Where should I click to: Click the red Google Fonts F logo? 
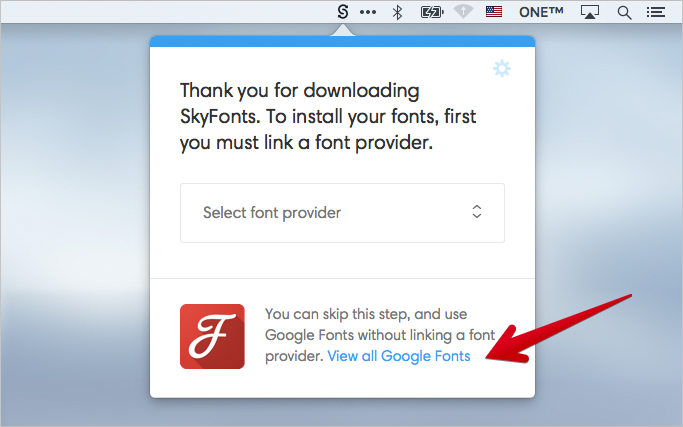(x=212, y=336)
